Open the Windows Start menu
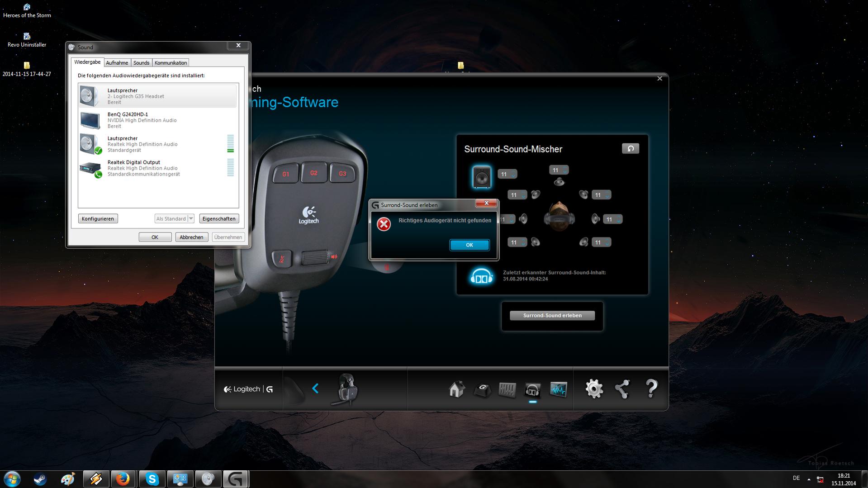The height and width of the screenshot is (488, 868). 12,479
